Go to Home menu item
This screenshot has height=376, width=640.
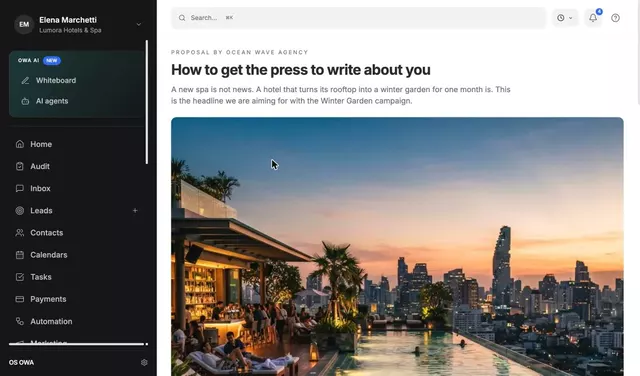pos(41,144)
